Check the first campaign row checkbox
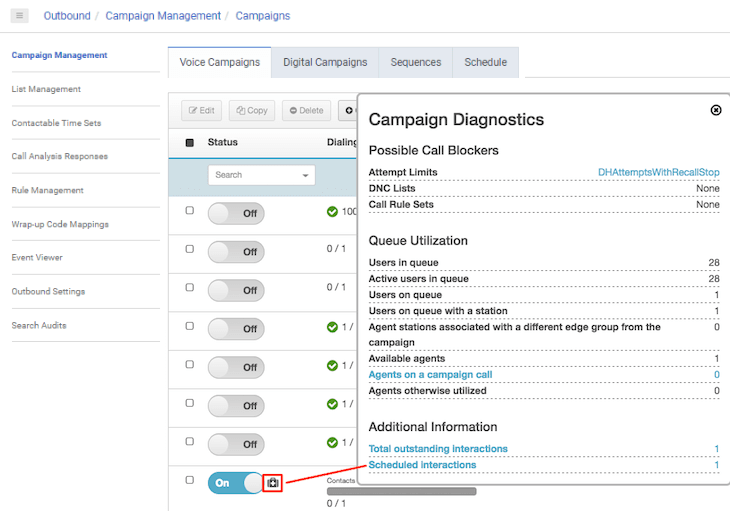Viewport: 730px width, 511px height. 190,211
